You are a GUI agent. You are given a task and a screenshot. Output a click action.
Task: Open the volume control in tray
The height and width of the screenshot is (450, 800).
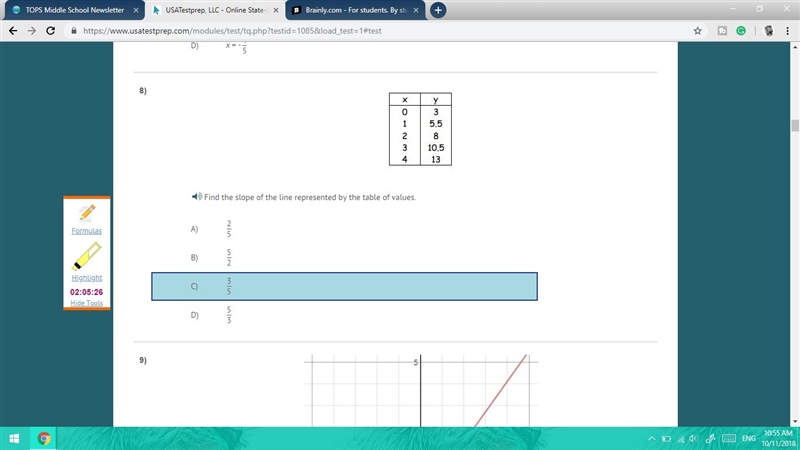(693, 438)
